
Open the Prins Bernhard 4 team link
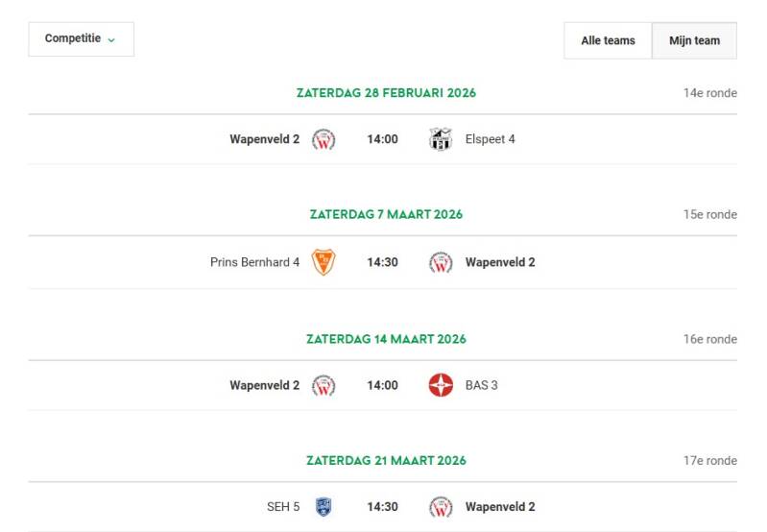tap(254, 262)
